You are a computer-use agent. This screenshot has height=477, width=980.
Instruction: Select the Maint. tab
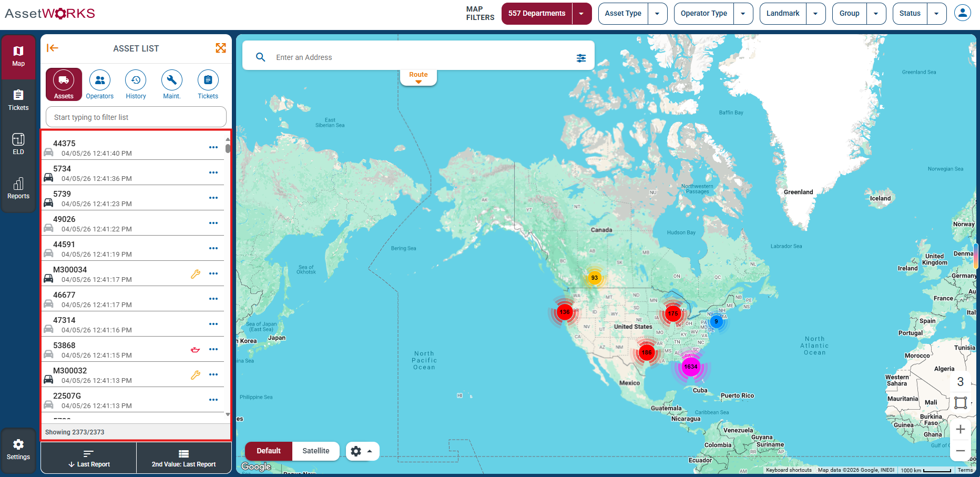(x=172, y=84)
